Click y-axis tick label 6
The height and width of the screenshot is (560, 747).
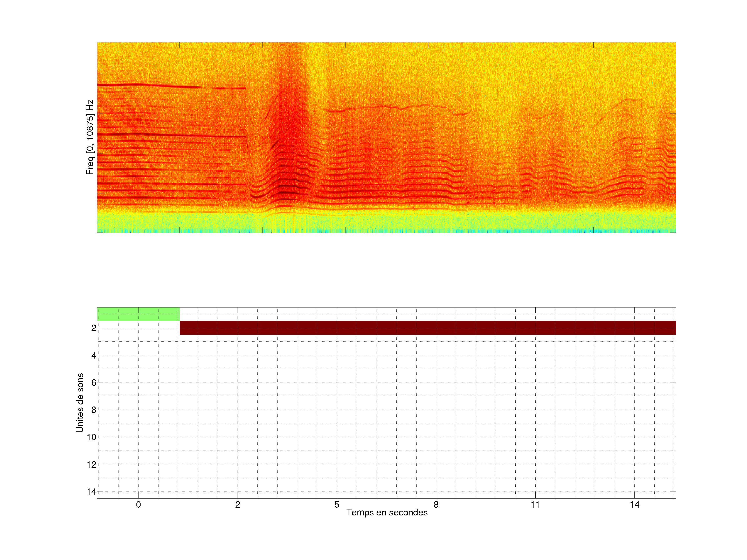pos(94,383)
